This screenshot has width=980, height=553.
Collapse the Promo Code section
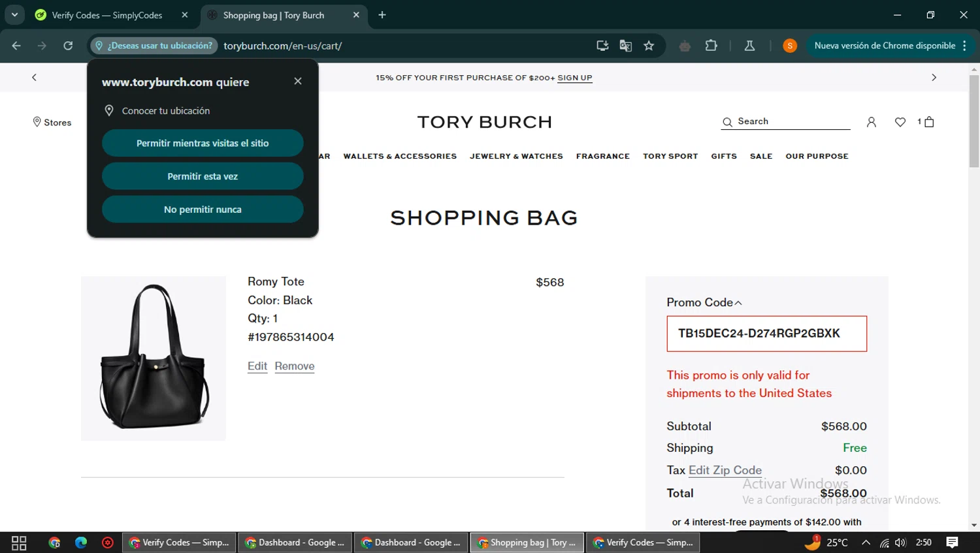pyautogui.click(x=704, y=302)
